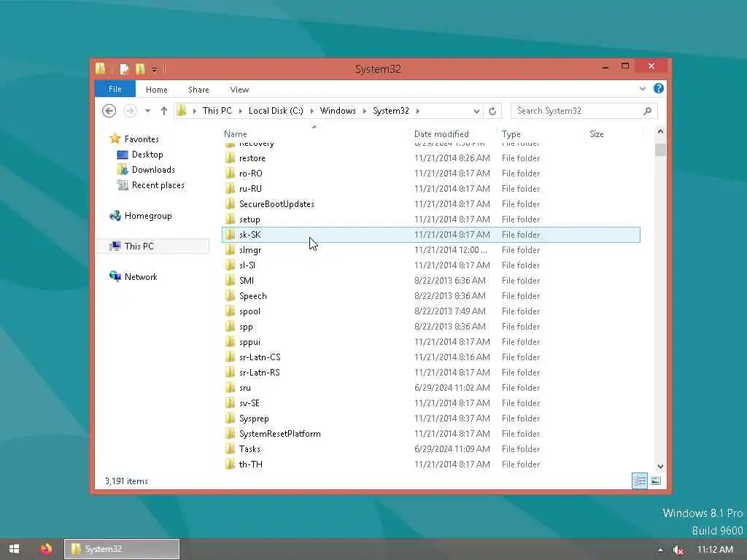Select the Network icon in the navigation pane
The height and width of the screenshot is (560, 747).
click(x=115, y=276)
